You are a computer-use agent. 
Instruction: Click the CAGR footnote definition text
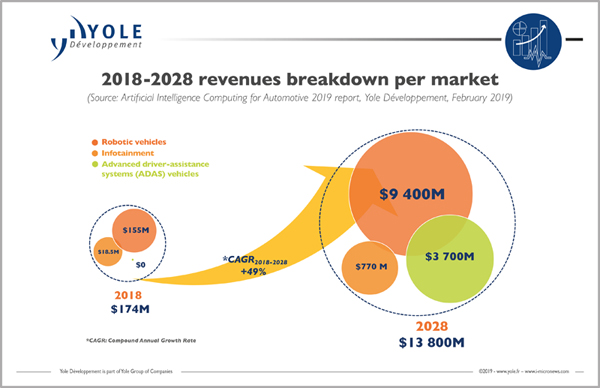141,340
